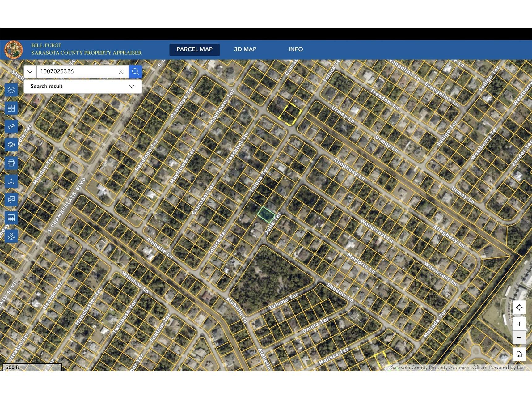Click the Malinda Ter street label

(435, 324)
